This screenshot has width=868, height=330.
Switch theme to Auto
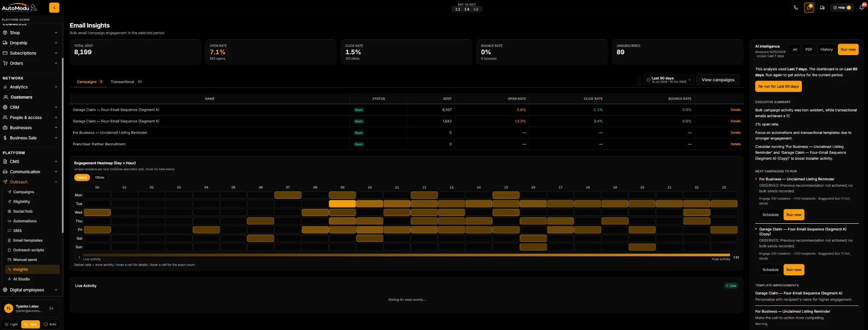coord(50,324)
